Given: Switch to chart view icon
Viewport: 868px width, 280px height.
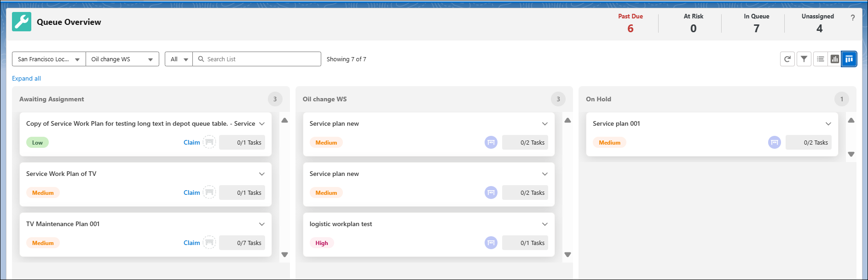Looking at the screenshot, I should (x=835, y=59).
